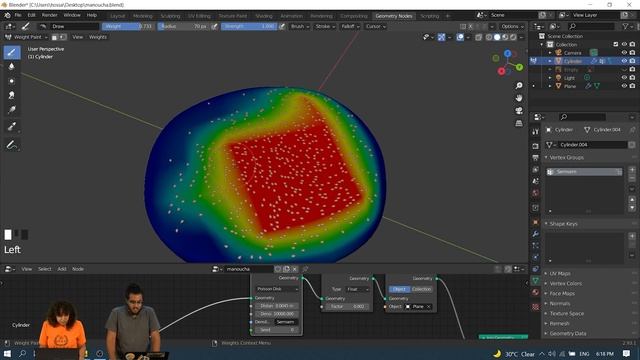Switch to solid viewport shading
This screenshot has width=640, height=360.
(497, 37)
